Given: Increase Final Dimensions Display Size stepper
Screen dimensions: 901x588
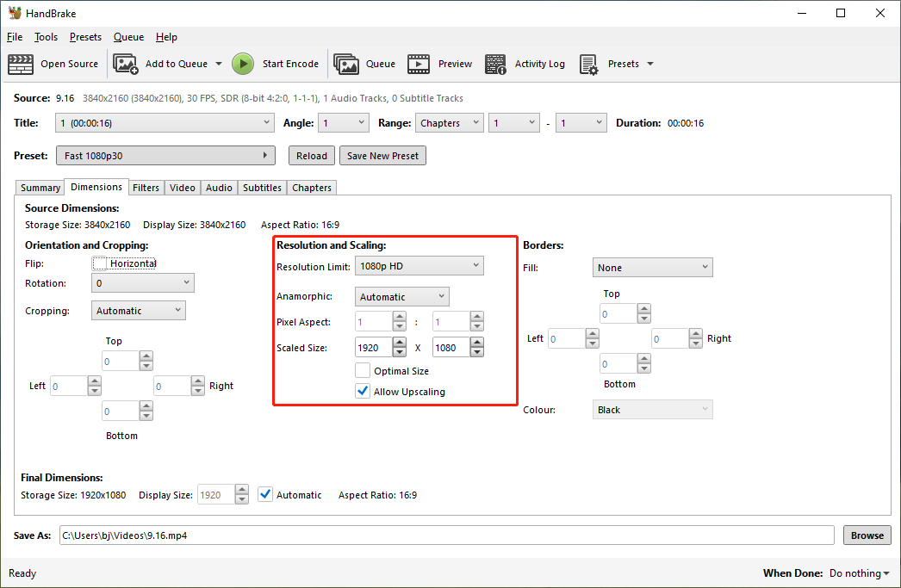Looking at the screenshot, I should click(x=242, y=490).
